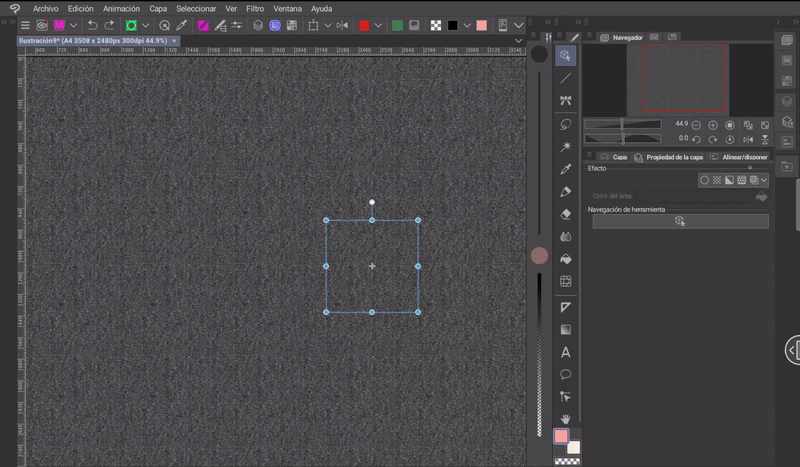
Task: Toggle the tone effect checkered icon
Action: point(716,180)
